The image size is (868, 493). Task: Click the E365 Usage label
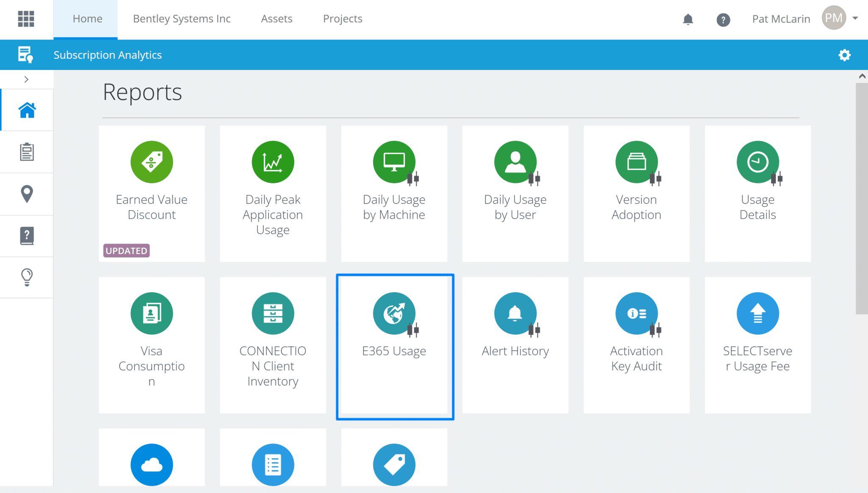pos(394,351)
